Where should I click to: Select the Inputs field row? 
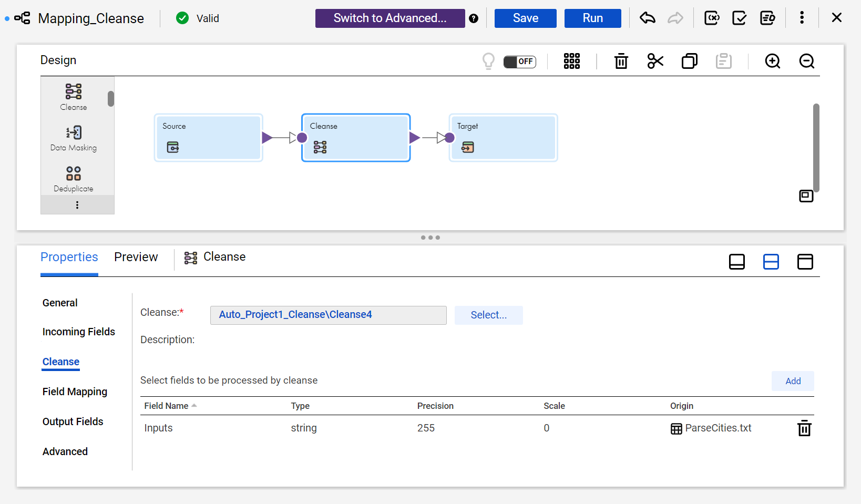[477, 428]
